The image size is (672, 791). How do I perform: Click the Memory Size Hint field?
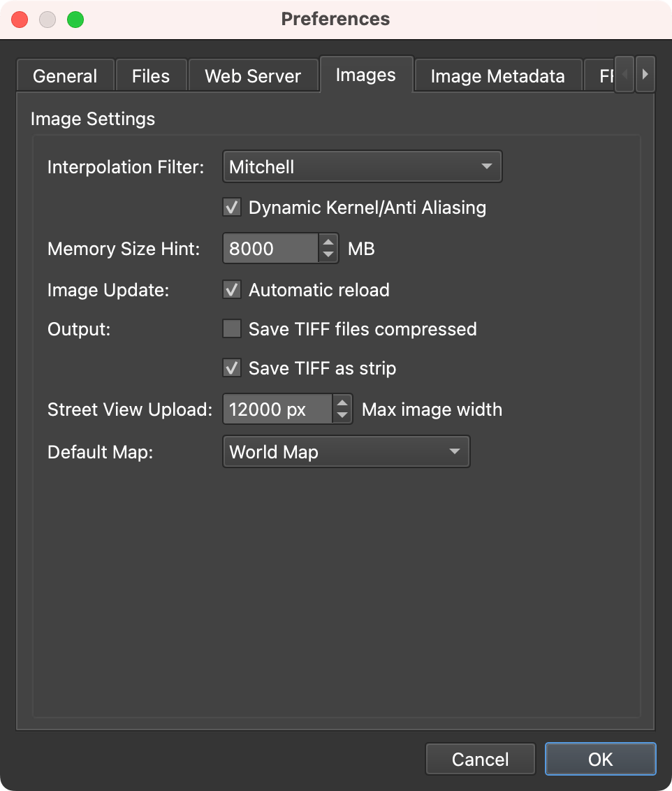click(x=271, y=249)
